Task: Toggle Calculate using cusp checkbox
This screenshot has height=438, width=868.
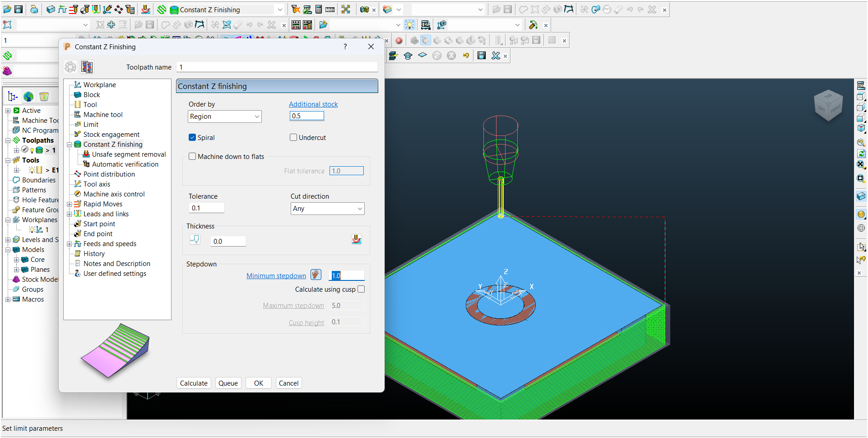Action: tap(361, 289)
